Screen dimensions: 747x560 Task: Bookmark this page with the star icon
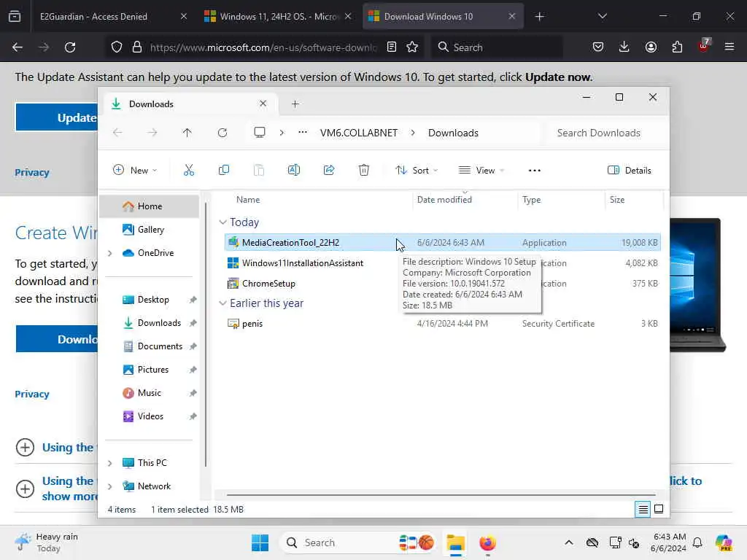coord(412,47)
